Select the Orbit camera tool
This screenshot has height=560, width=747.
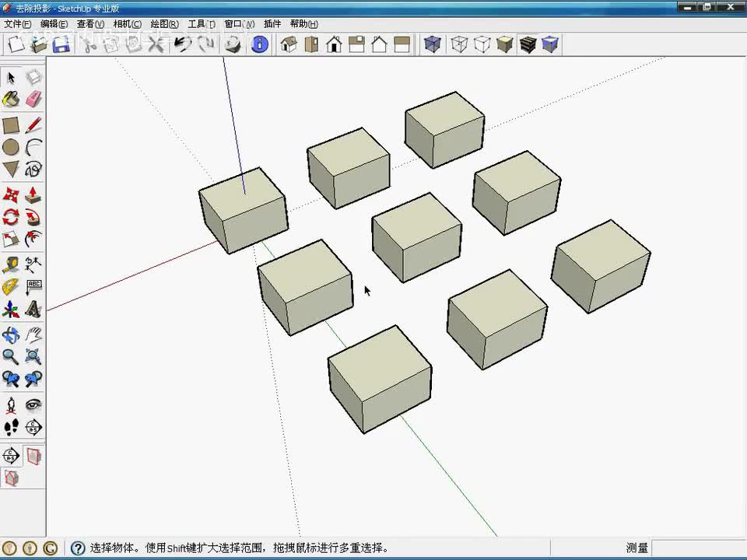pyautogui.click(x=11, y=334)
